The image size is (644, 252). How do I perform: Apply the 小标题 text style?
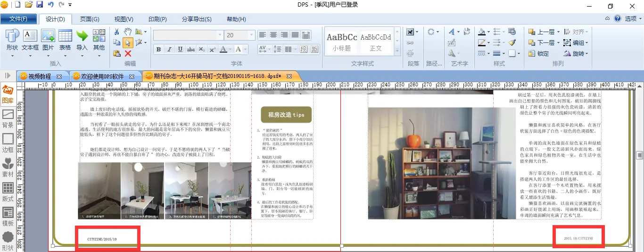[342, 42]
